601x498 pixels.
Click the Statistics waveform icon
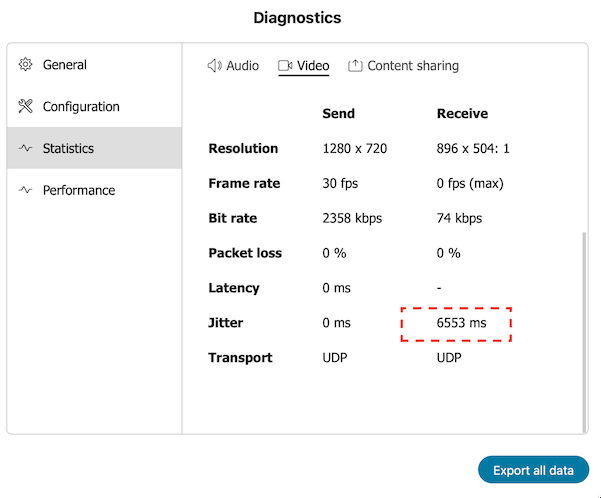coord(26,149)
